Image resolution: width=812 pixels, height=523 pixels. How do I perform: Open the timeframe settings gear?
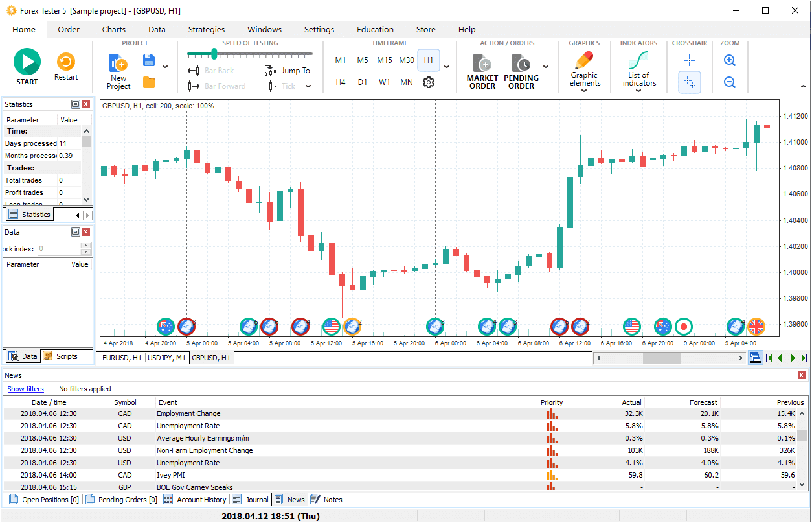tap(429, 82)
